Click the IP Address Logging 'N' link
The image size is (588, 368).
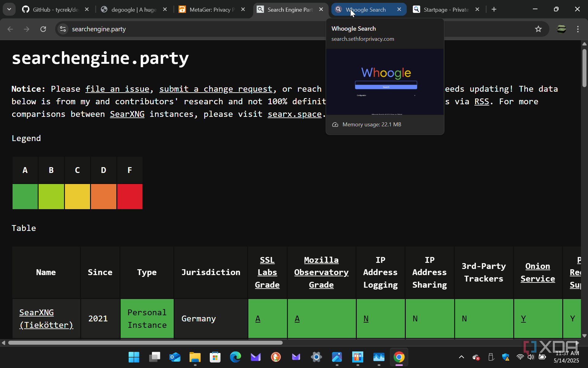(366, 319)
